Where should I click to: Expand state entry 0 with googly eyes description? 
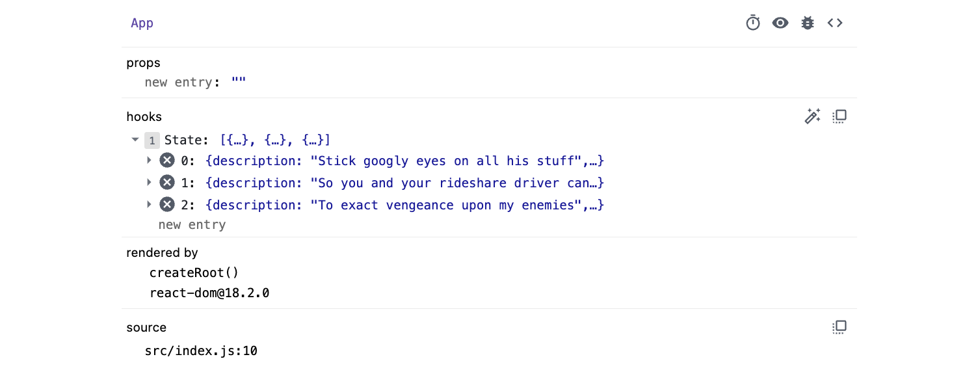point(149,161)
